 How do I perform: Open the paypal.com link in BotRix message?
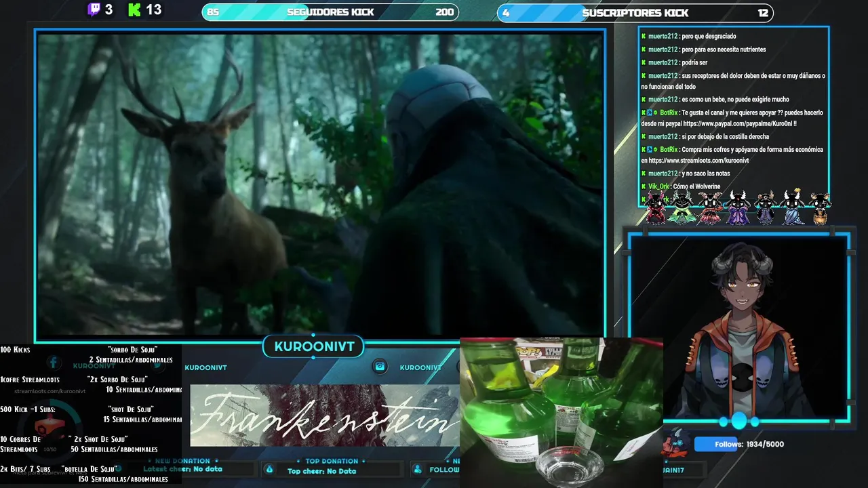coord(739,124)
